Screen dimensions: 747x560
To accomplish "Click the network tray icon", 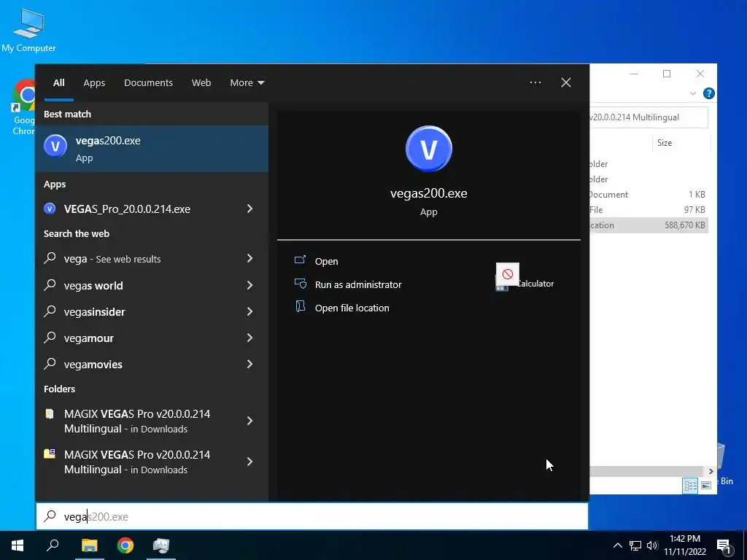I will (x=635, y=545).
